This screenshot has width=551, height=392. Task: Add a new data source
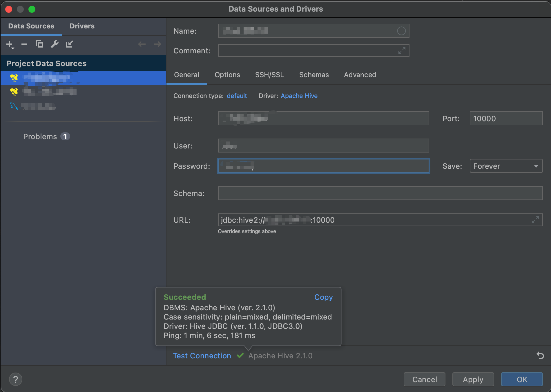tap(9, 44)
